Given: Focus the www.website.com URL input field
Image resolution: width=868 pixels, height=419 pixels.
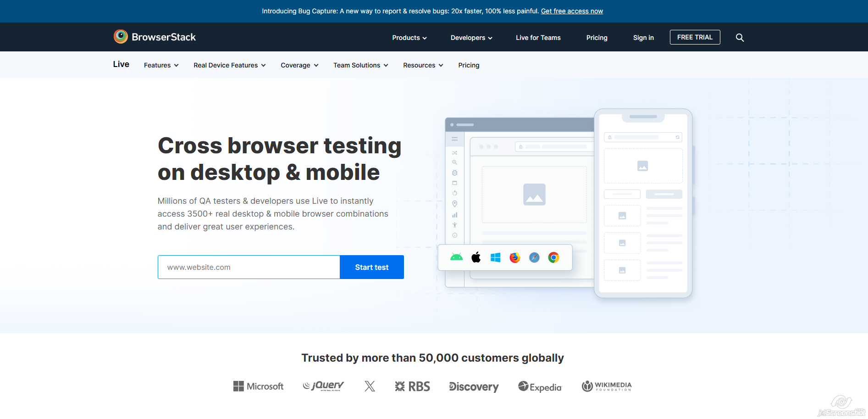Looking at the screenshot, I should coord(249,267).
